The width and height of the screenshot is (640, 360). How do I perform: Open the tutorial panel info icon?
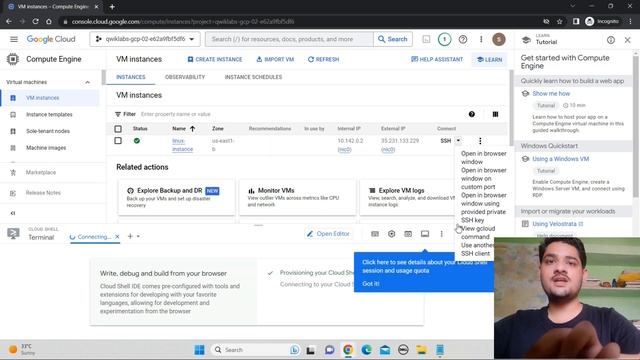click(x=611, y=40)
